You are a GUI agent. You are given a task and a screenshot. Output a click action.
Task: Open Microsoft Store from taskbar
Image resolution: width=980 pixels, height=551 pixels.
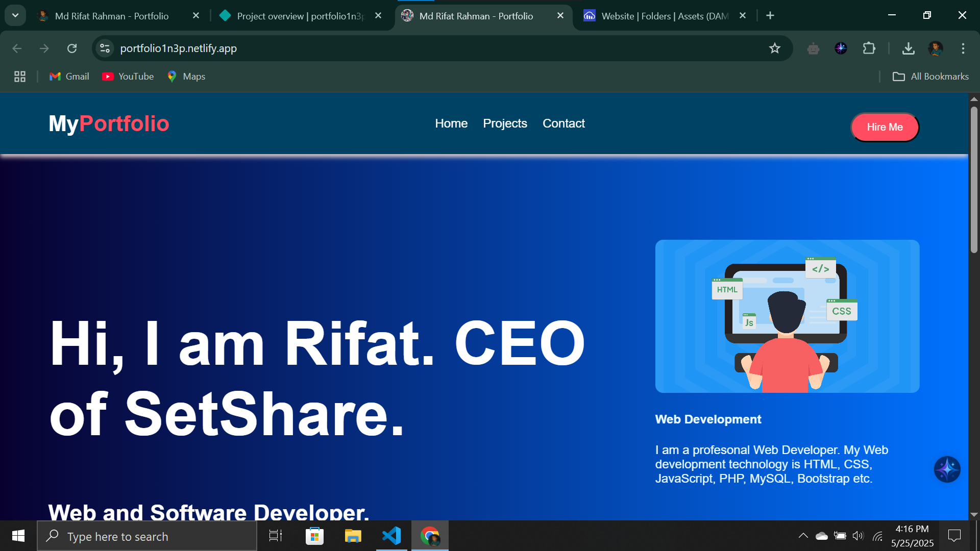pyautogui.click(x=314, y=536)
